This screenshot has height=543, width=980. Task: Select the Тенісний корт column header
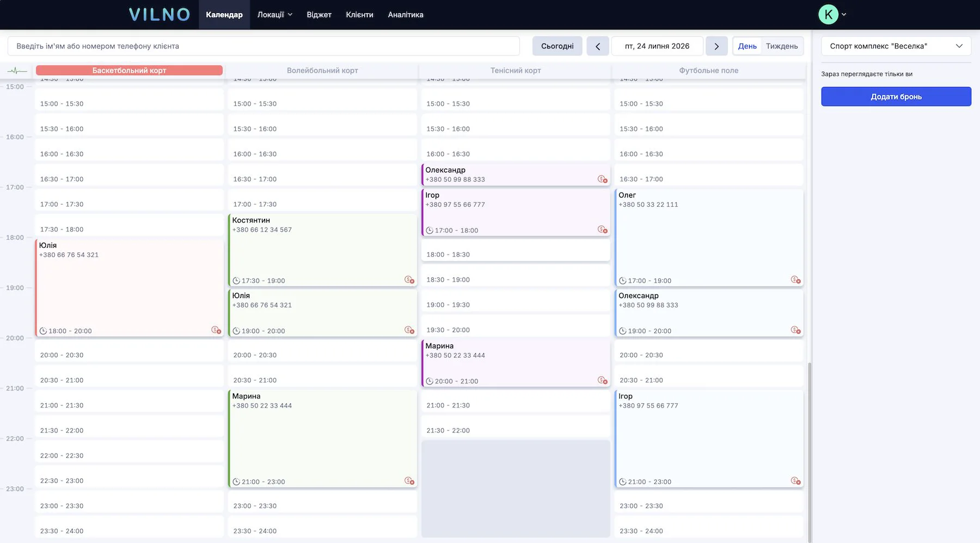[516, 71]
